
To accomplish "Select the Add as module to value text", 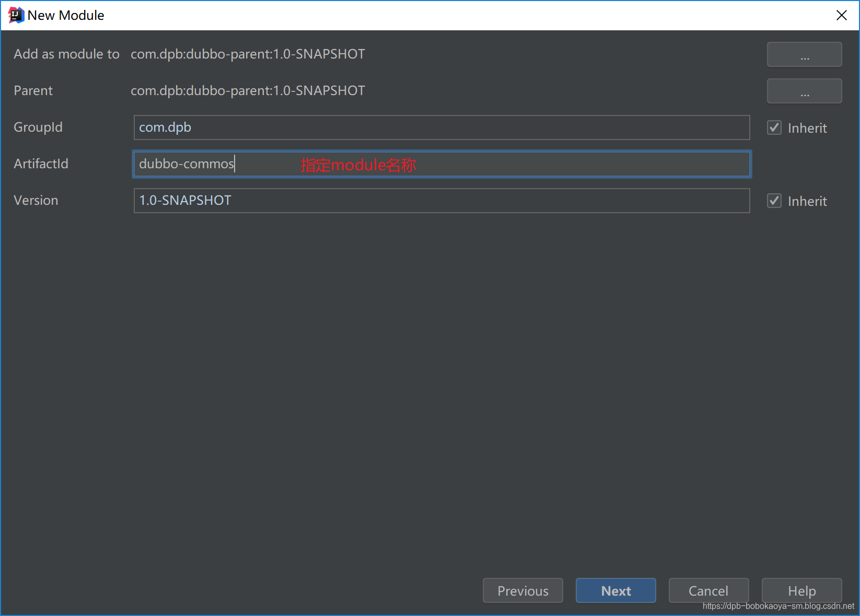I will coord(248,54).
